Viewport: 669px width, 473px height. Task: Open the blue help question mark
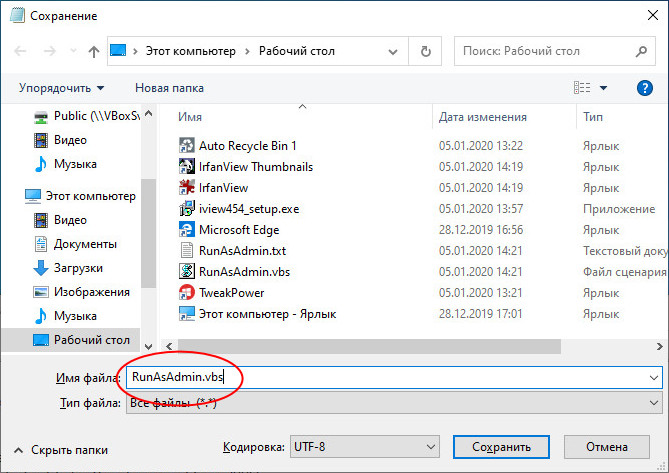644,88
